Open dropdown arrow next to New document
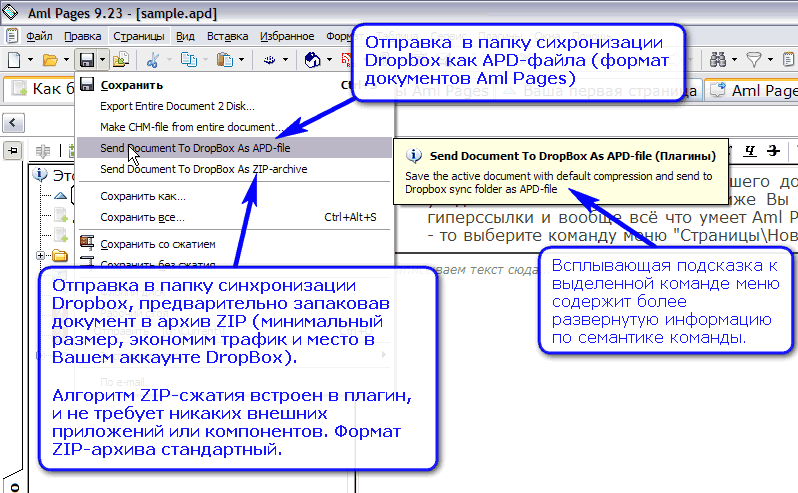Screen dimensions: 798x493 (x=30, y=60)
